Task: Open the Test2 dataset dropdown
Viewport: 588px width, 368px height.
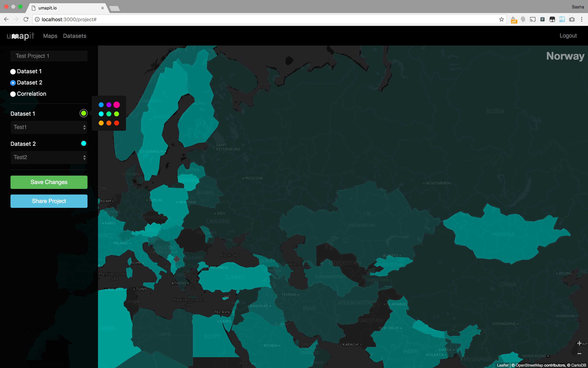Action: pyautogui.click(x=49, y=158)
